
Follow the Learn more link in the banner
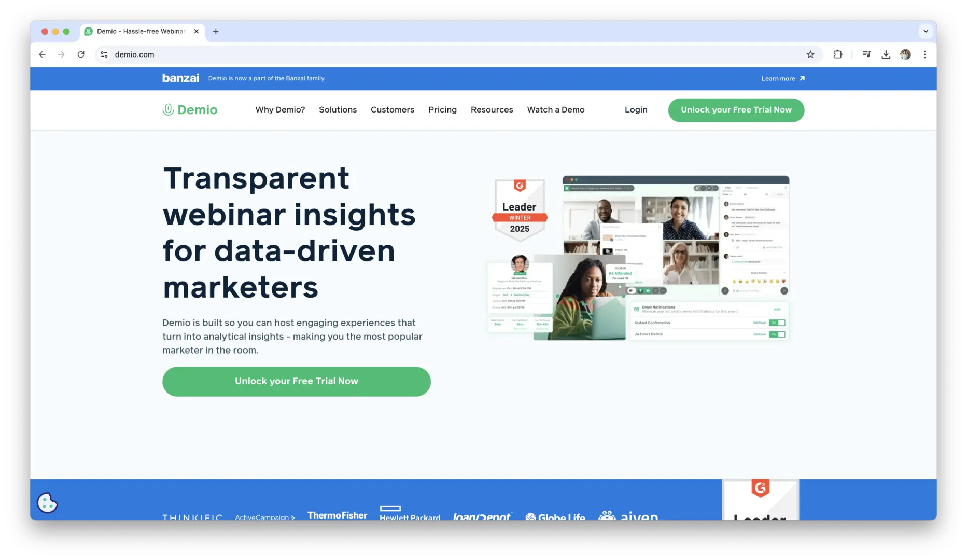pos(783,79)
